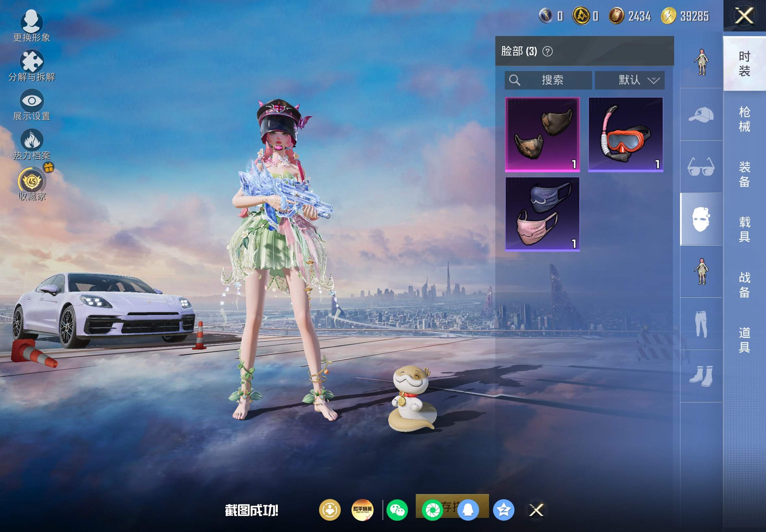Close the wardrobe with the top-right X
Viewport: 766px width, 532px height.
click(744, 16)
